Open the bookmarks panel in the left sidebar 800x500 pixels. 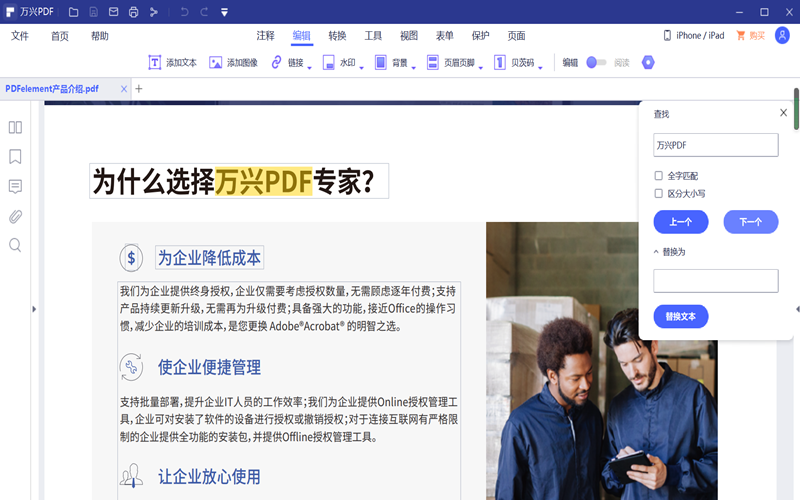[x=15, y=157]
